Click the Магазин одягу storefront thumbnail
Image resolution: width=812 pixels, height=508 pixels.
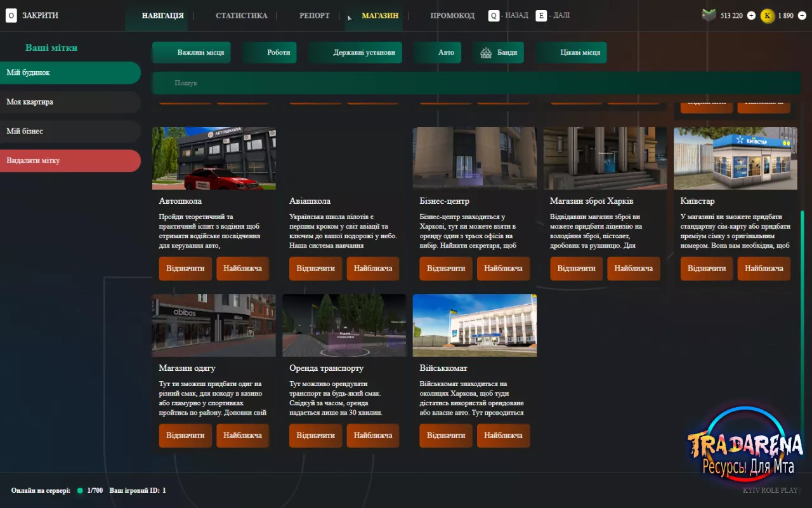pos(214,325)
